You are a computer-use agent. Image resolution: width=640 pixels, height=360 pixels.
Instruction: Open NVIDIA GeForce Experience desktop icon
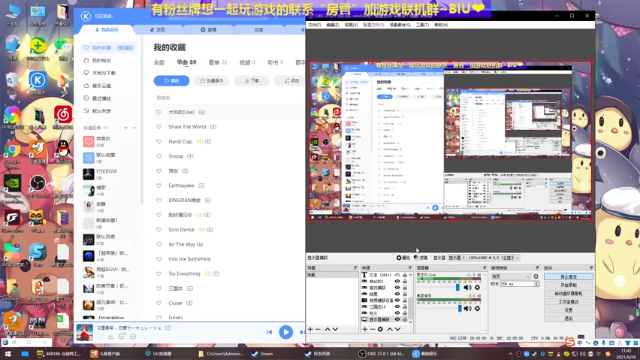[13, 184]
